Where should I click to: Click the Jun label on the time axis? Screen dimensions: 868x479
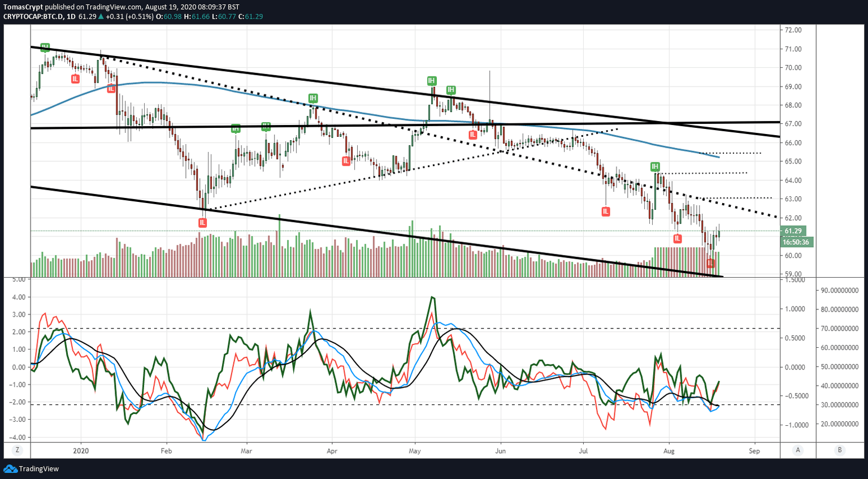(500, 451)
